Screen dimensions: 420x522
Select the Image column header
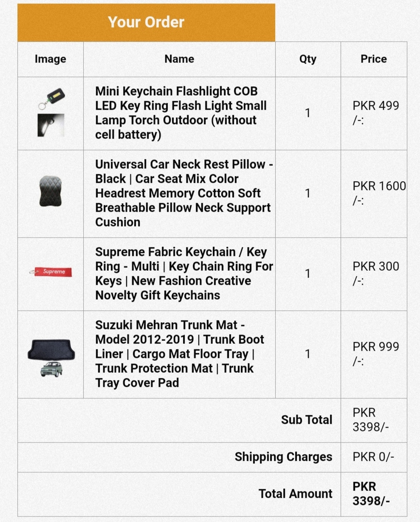(x=51, y=59)
